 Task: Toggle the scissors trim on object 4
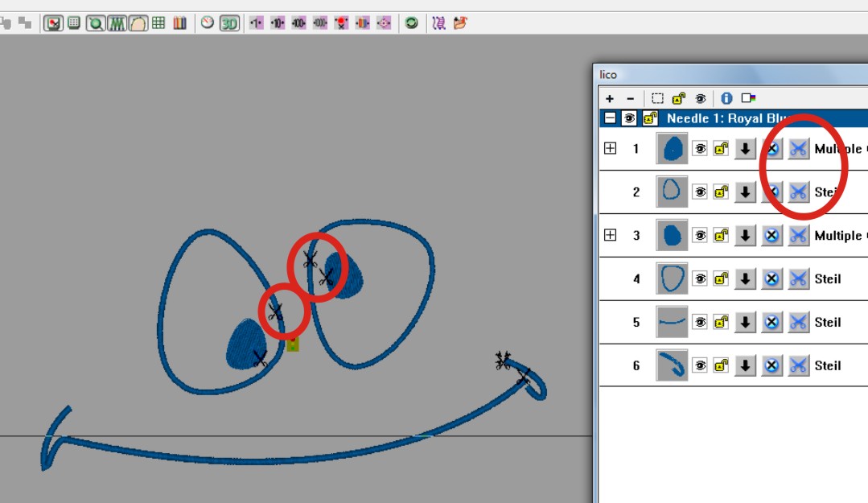[798, 278]
